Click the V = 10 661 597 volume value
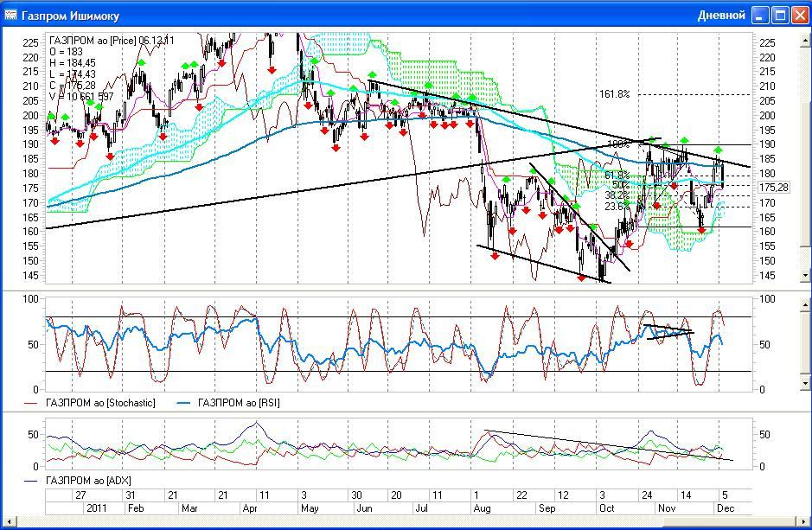 tap(81, 96)
